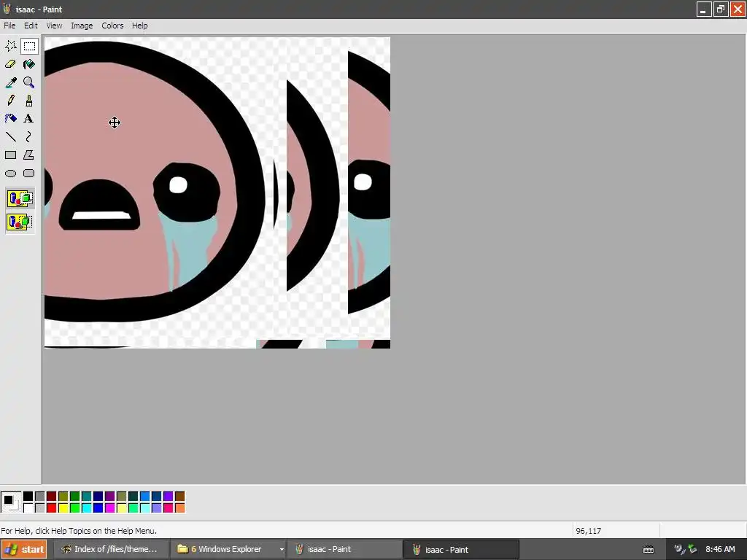Choose the Pencil tool

10,101
